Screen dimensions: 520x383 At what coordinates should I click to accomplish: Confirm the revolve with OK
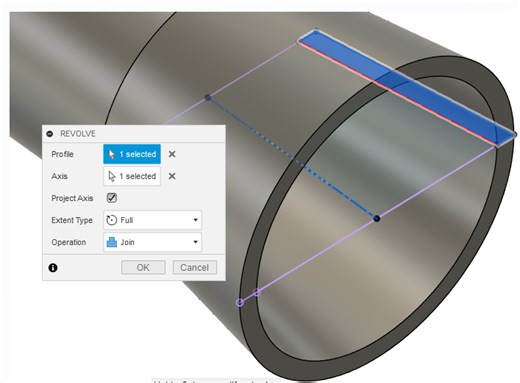click(x=143, y=267)
